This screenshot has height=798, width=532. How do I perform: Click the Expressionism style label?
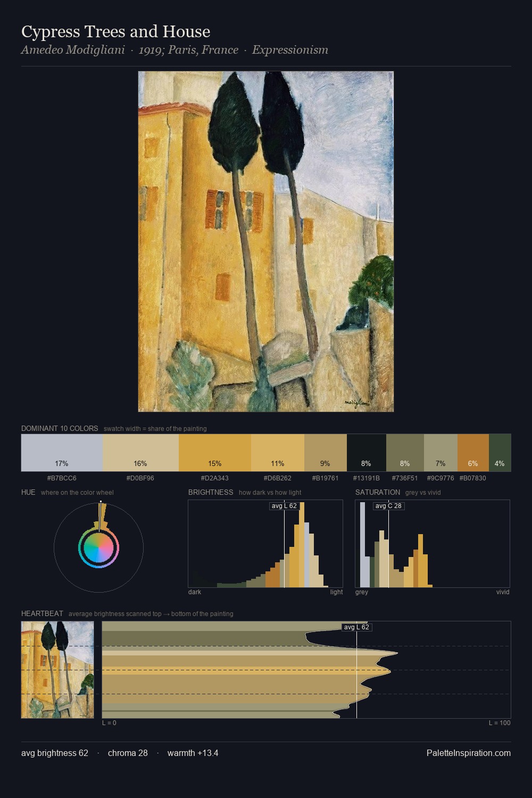pos(290,50)
